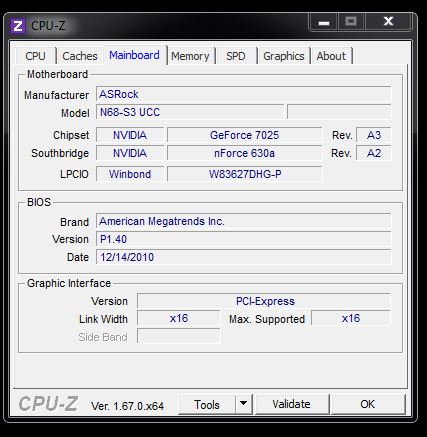
Task: Show the Graphics tab
Action: [284, 56]
